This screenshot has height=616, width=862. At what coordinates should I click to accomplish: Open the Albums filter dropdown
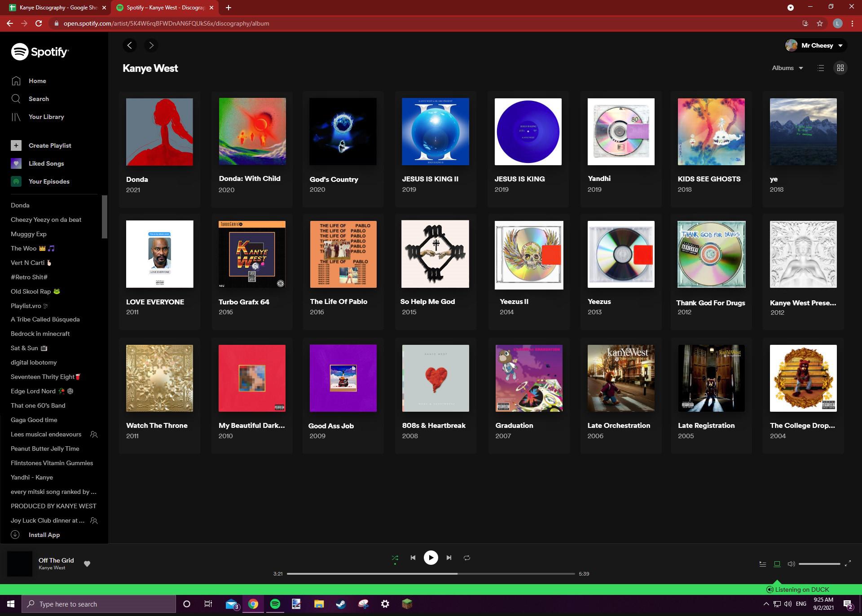[787, 68]
